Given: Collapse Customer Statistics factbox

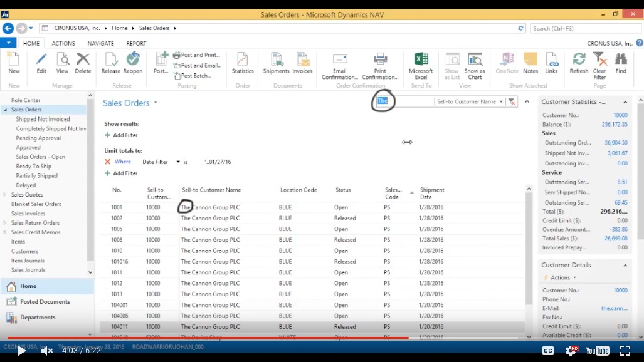Looking at the screenshot, I should [625, 102].
